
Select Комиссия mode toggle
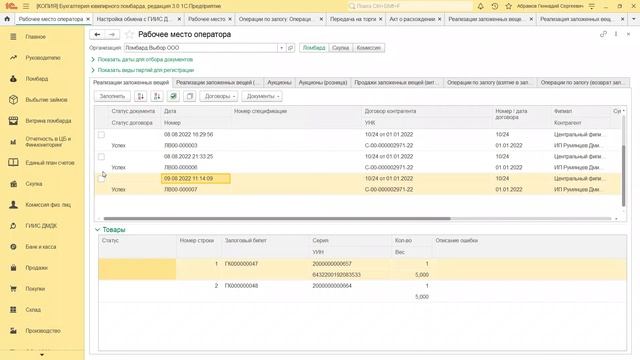(x=368, y=48)
